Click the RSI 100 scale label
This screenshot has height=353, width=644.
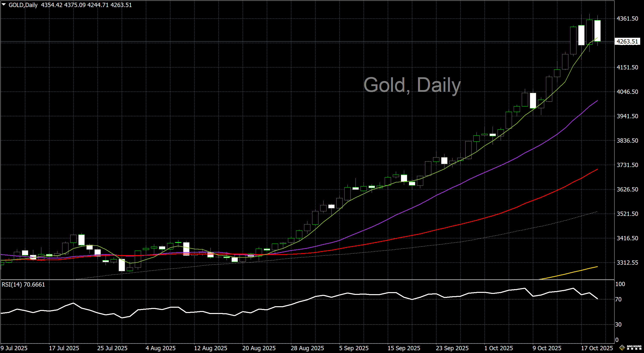(620, 284)
